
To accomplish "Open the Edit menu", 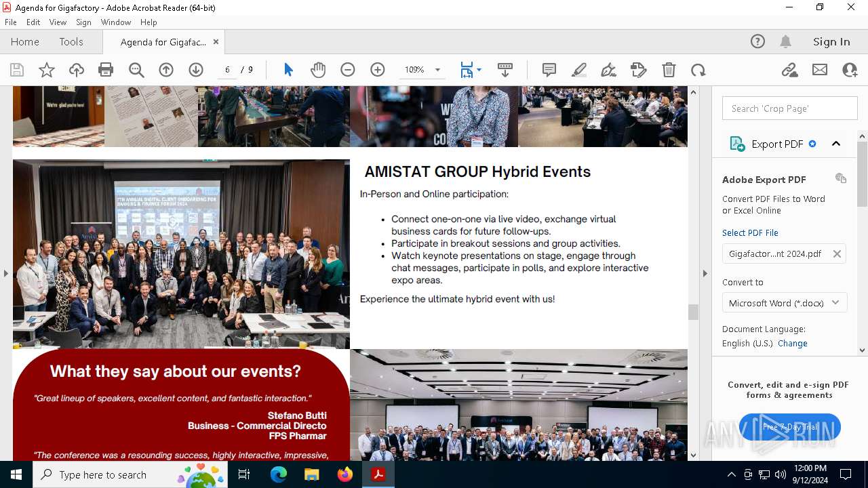I will coord(33,22).
